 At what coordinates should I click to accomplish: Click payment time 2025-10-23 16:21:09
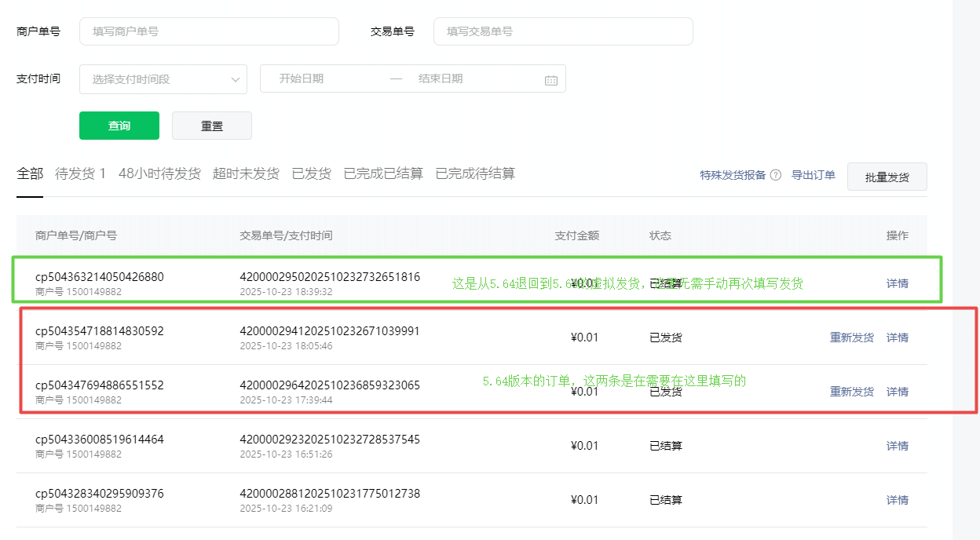click(286, 509)
